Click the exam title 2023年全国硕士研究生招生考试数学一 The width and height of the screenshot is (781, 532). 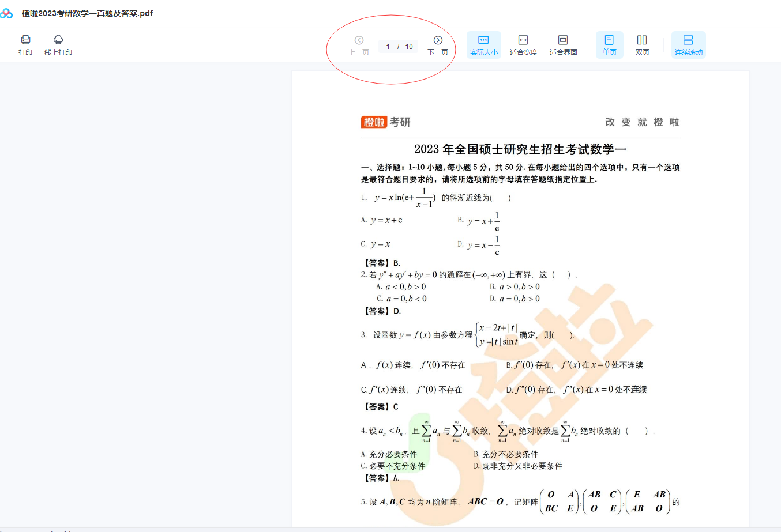[x=520, y=149]
